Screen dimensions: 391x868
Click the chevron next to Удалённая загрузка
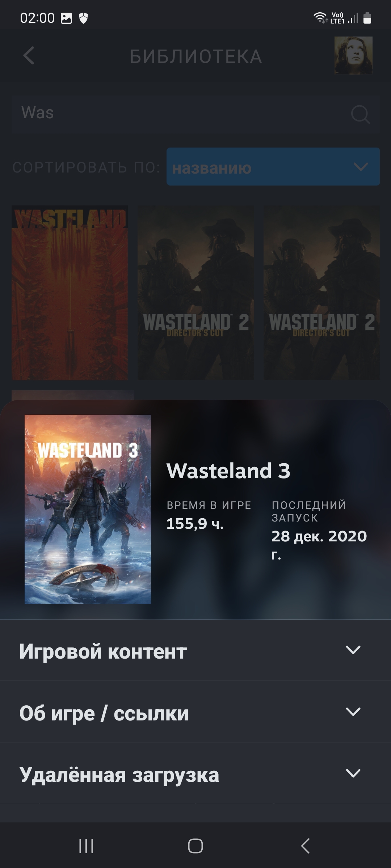pos(353,773)
